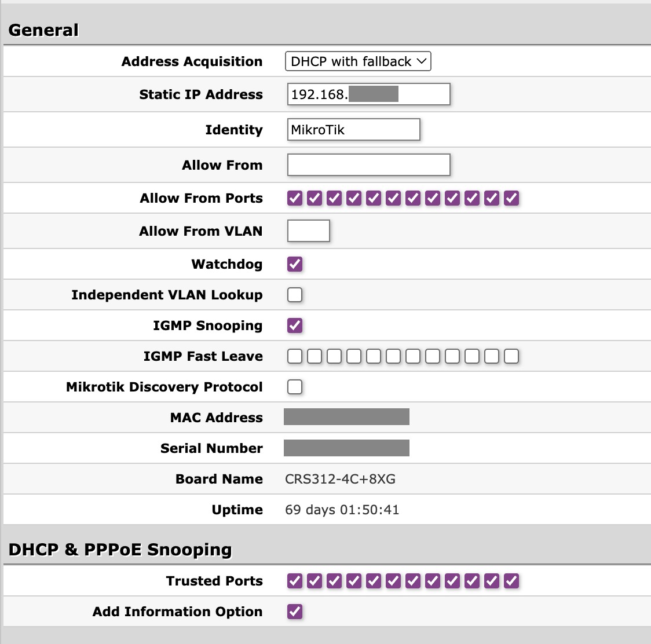Uncheck first Allow From Ports checkbox

[295, 199]
